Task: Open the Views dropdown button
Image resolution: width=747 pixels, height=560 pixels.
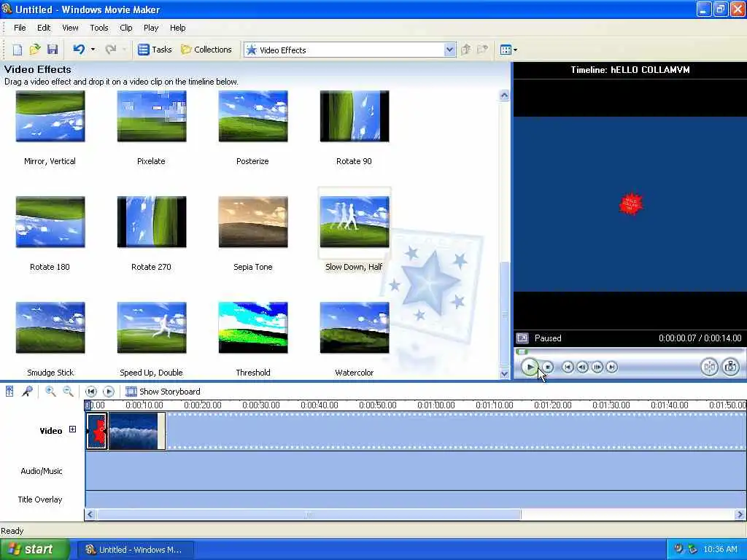Action: pos(508,50)
